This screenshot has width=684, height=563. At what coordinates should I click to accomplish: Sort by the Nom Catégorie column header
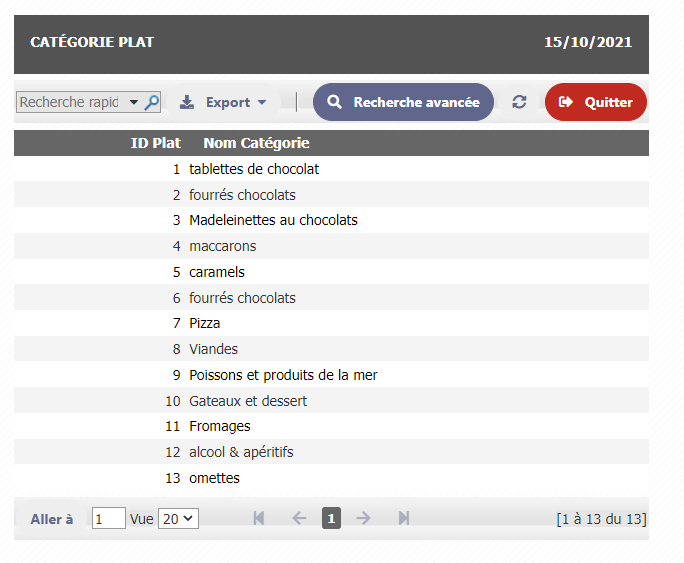(256, 143)
